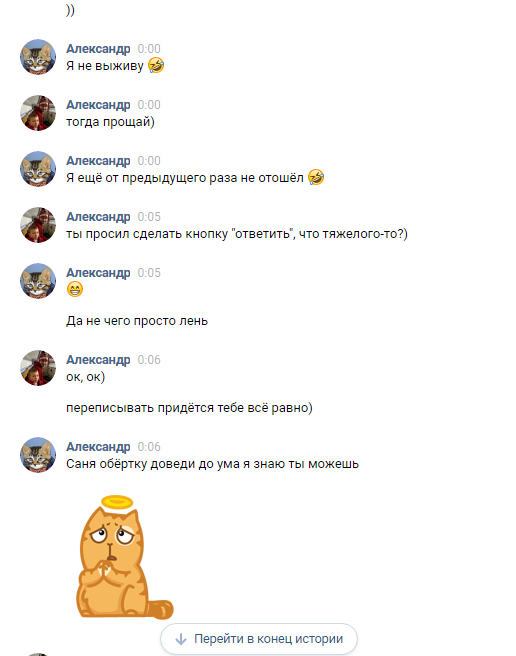Click the cat avatar beside "Я не выживу"

pyautogui.click(x=38, y=57)
